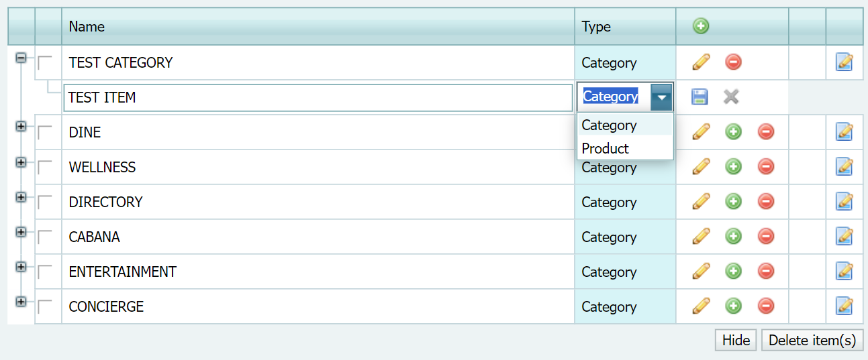Viewport: 868px width, 360px height.
Task: Open details note icon for CABANA
Action: click(845, 237)
